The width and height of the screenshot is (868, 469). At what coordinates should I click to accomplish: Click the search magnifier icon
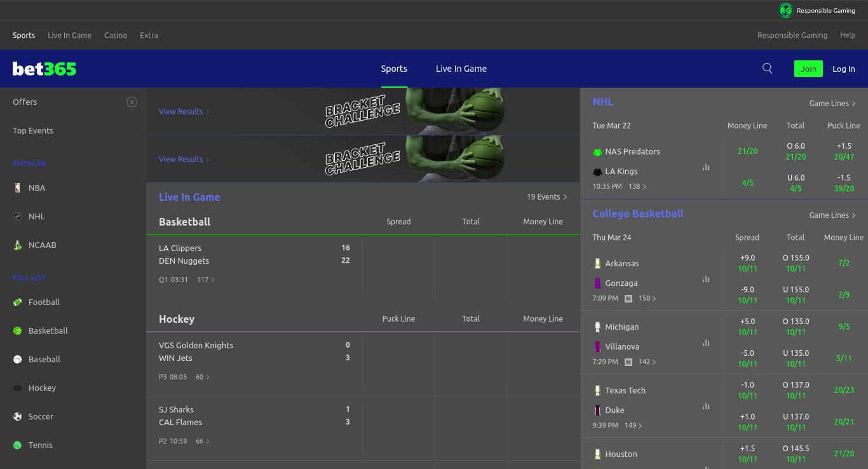(x=767, y=69)
